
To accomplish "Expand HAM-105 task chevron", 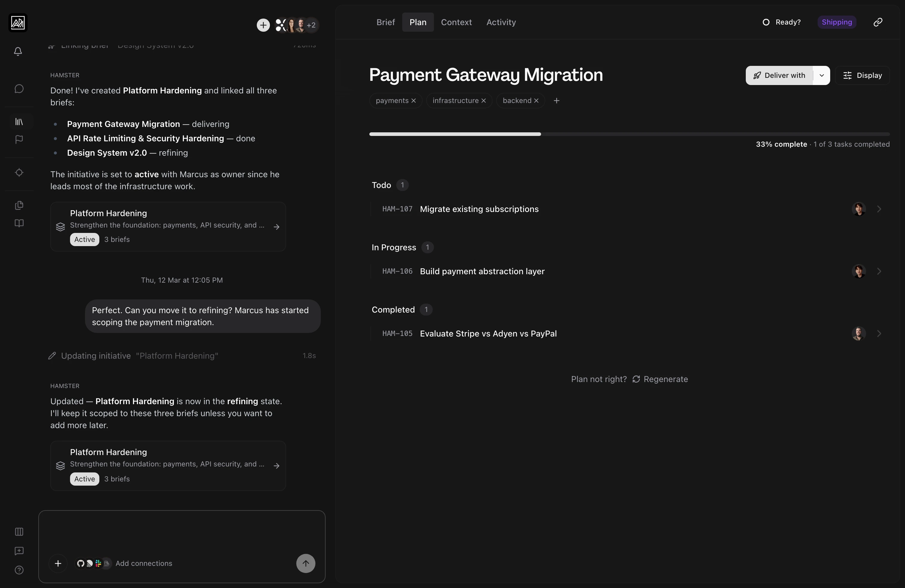I will pos(879,334).
